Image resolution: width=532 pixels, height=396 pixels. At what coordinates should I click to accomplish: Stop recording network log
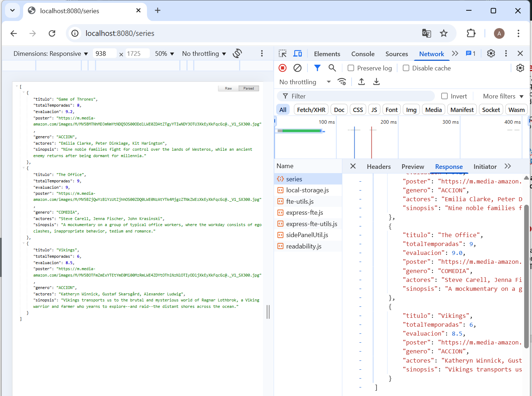pos(283,68)
